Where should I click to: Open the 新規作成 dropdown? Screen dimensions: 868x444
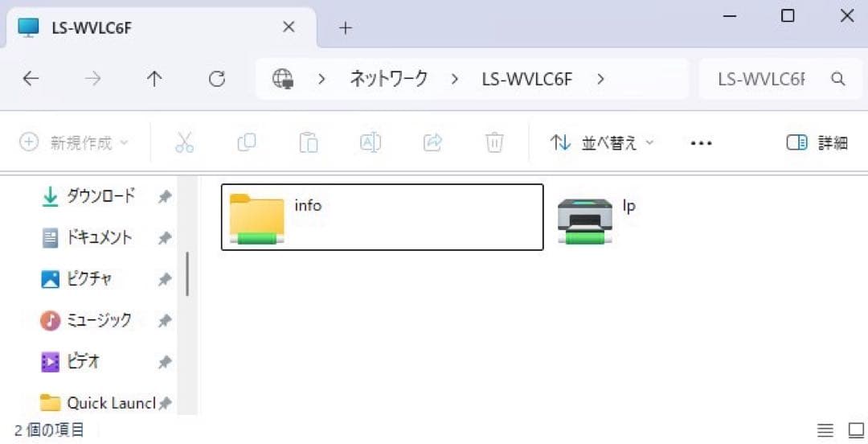pyautogui.click(x=74, y=142)
